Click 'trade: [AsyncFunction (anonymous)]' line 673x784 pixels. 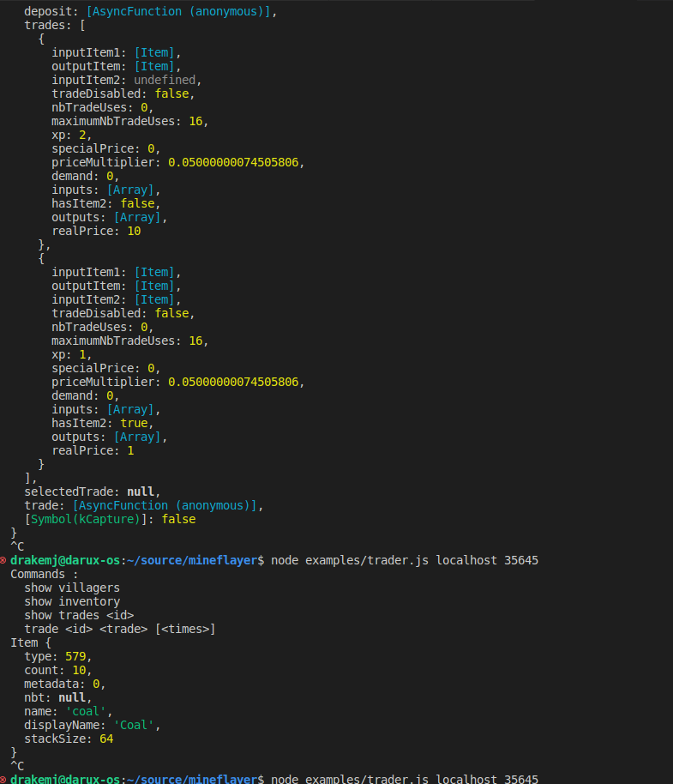tap(144, 505)
